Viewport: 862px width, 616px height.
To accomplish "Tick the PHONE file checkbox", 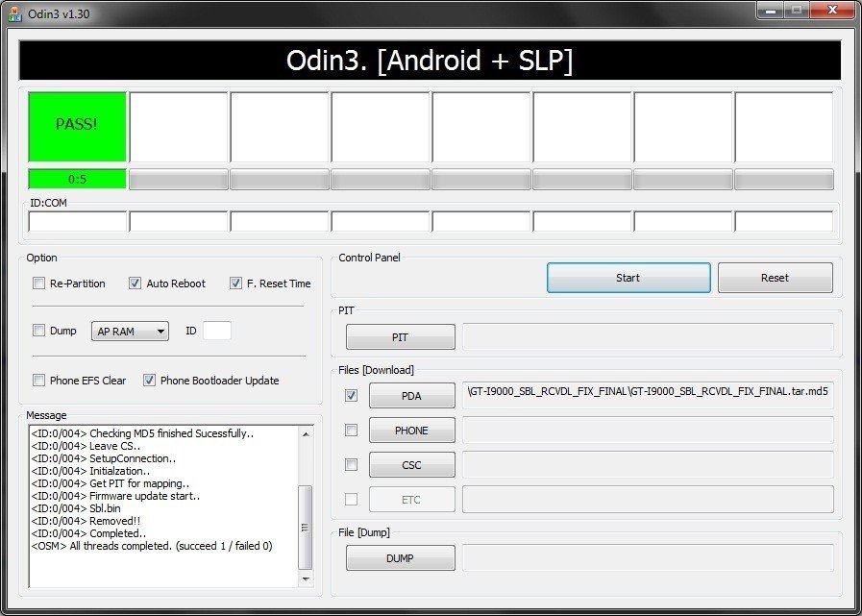I will tap(351, 431).
